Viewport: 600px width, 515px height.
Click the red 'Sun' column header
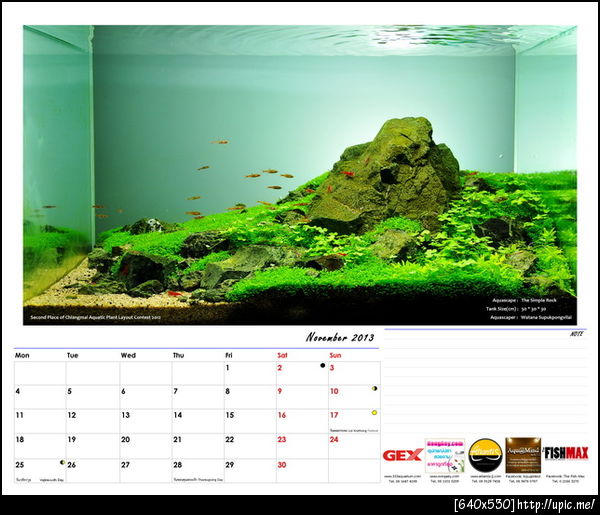tap(335, 355)
